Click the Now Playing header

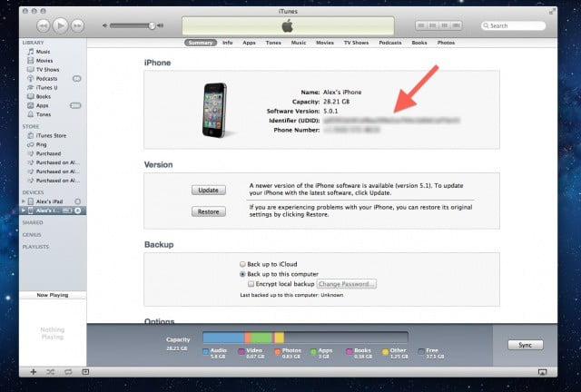53,295
